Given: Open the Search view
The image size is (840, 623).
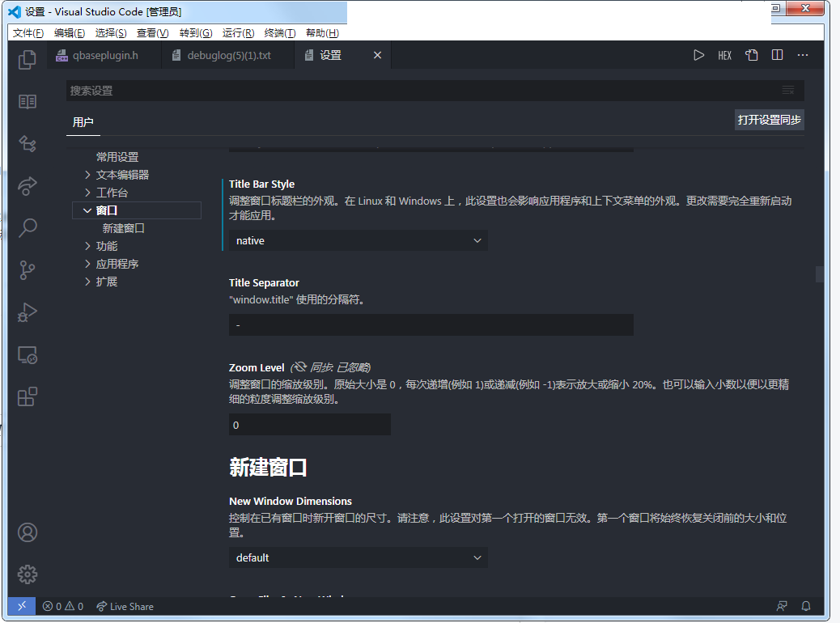Looking at the screenshot, I should 28,227.
